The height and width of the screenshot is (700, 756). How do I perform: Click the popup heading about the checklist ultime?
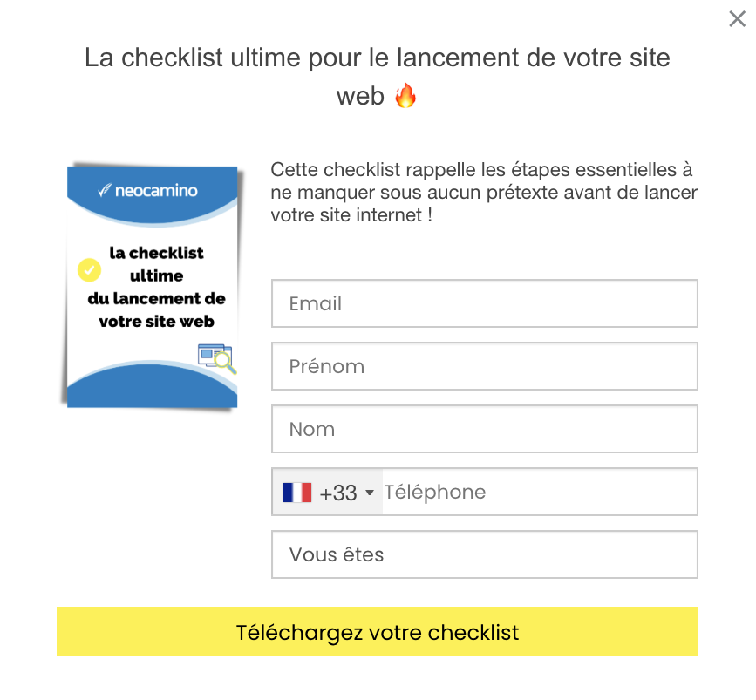[x=378, y=77]
